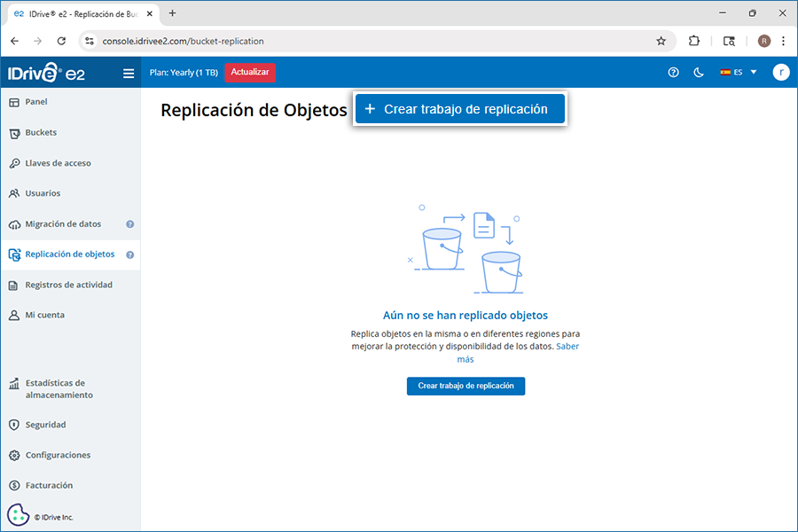The width and height of the screenshot is (798, 532).
Task: Select the IDrive e2 Replicación browser tab
Action: point(83,14)
